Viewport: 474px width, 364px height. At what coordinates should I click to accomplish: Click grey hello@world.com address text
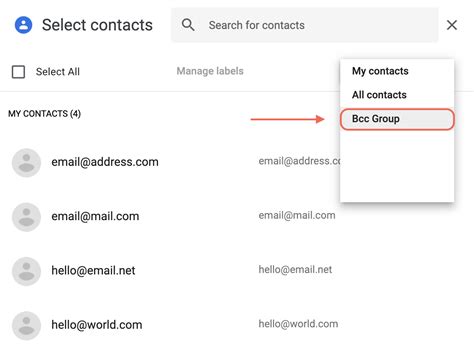(x=298, y=324)
